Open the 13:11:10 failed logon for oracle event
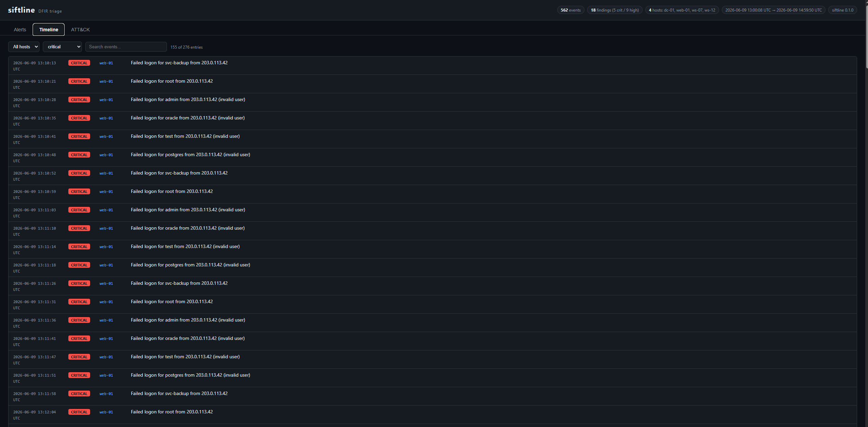The image size is (868, 427). pos(432,231)
